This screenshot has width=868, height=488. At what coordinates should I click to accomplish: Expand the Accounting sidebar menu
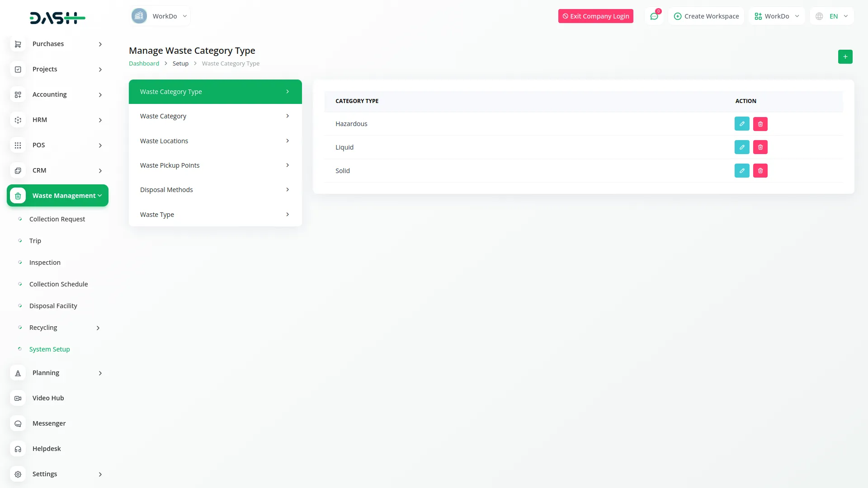pyautogui.click(x=100, y=95)
